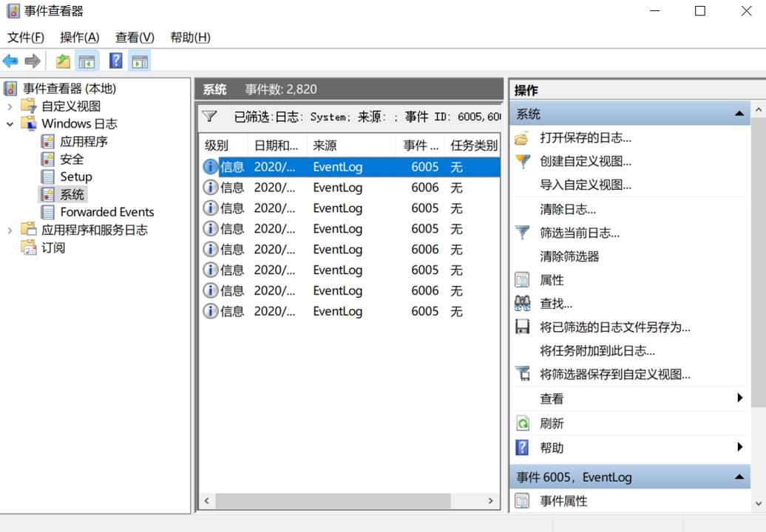766x532 pixels.
Task: Sort by the 事件 ID column header
Action: point(420,146)
